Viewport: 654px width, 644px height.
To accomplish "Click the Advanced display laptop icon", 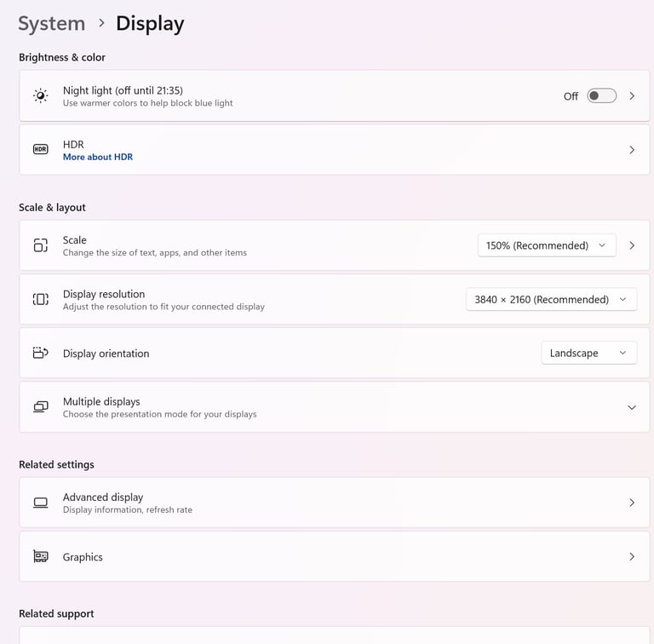I will pyautogui.click(x=41, y=503).
